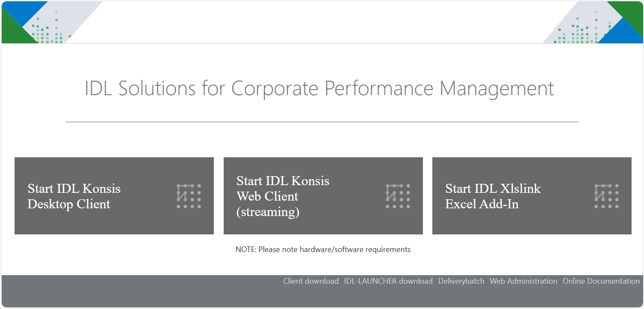The image size is (644, 309).
Task: Click the grid icon on Xlslink Excel Add-In tile
Action: coord(606,196)
